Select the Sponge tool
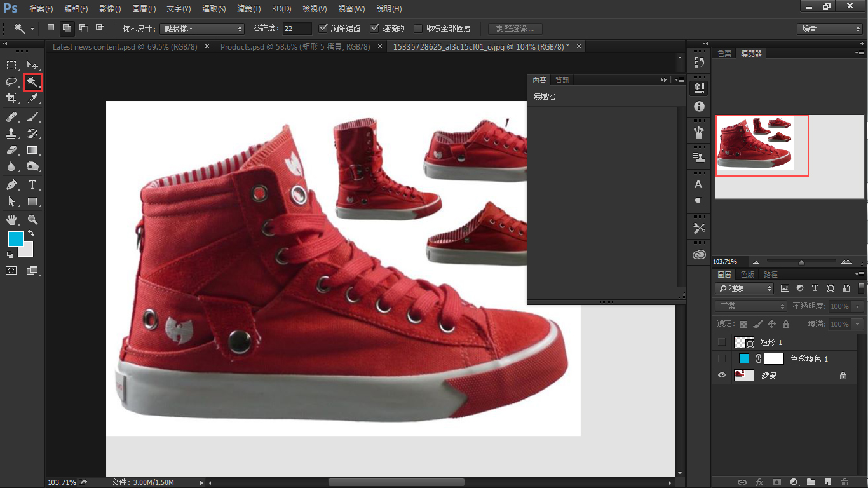This screenshot has height=488, width=868. pos(32,166)
